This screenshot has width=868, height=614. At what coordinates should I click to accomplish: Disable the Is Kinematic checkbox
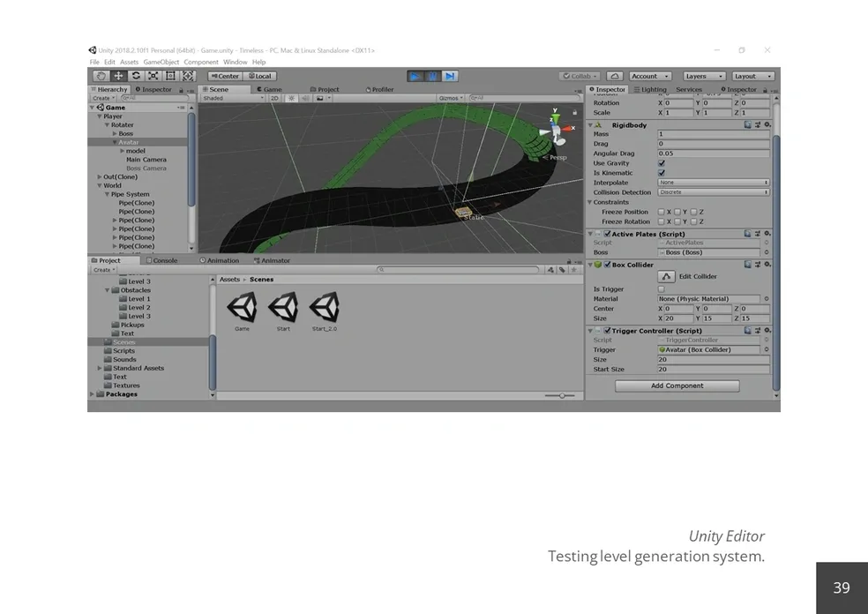click(662, 173)
